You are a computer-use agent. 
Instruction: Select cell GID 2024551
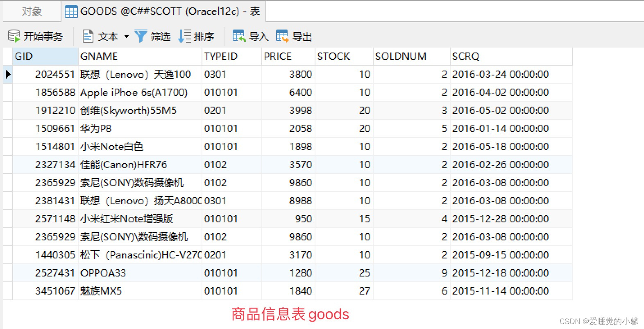(45, 74)
